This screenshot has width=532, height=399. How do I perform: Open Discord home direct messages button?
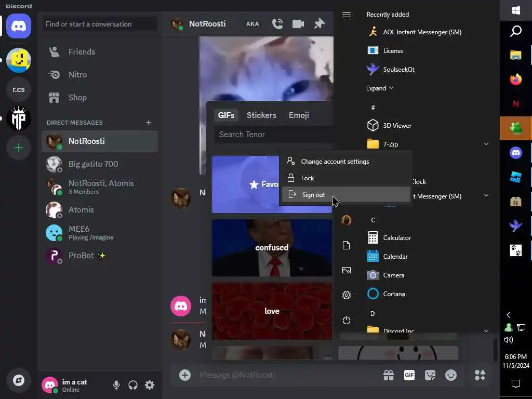pos(19,26)
